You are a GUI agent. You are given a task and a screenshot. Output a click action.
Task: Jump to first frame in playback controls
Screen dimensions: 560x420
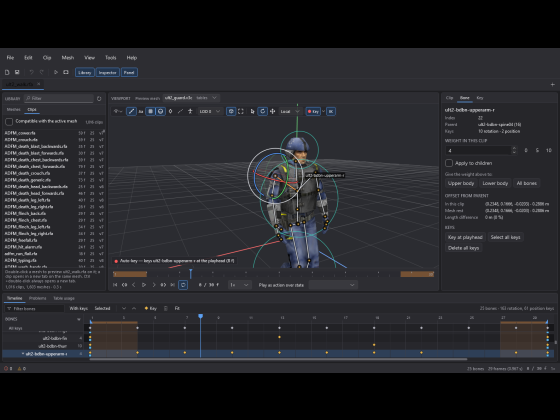(x=115, y=285)
